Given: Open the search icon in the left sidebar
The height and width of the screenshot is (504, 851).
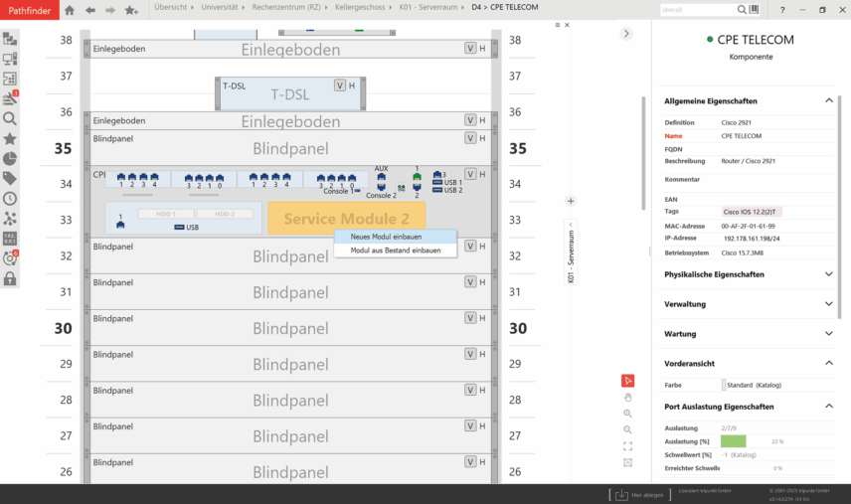Looking at the screenshot, I should (x=10, y=118).
